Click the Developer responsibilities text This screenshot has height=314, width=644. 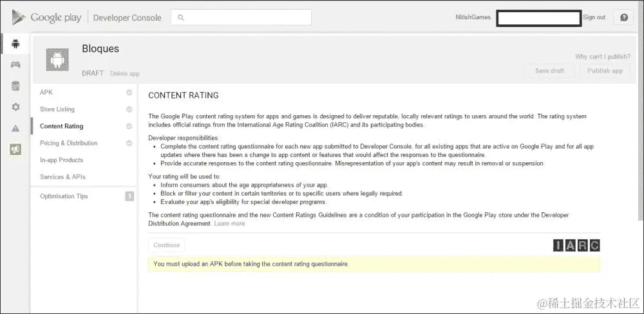point(184,138)
